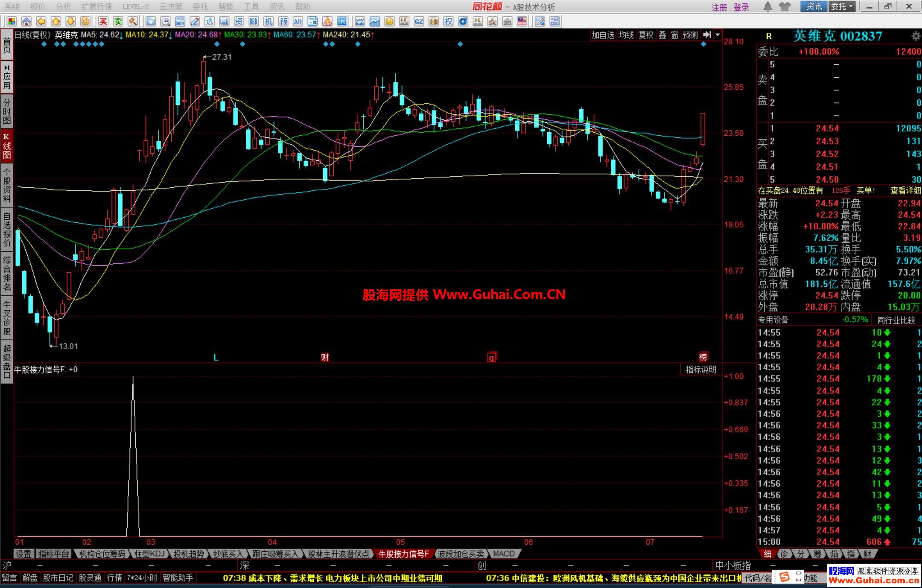The width and height of the screenshot is (922, 588).
Task: Click the 同行业比较 industry comparison link
Action: (896, 320)
